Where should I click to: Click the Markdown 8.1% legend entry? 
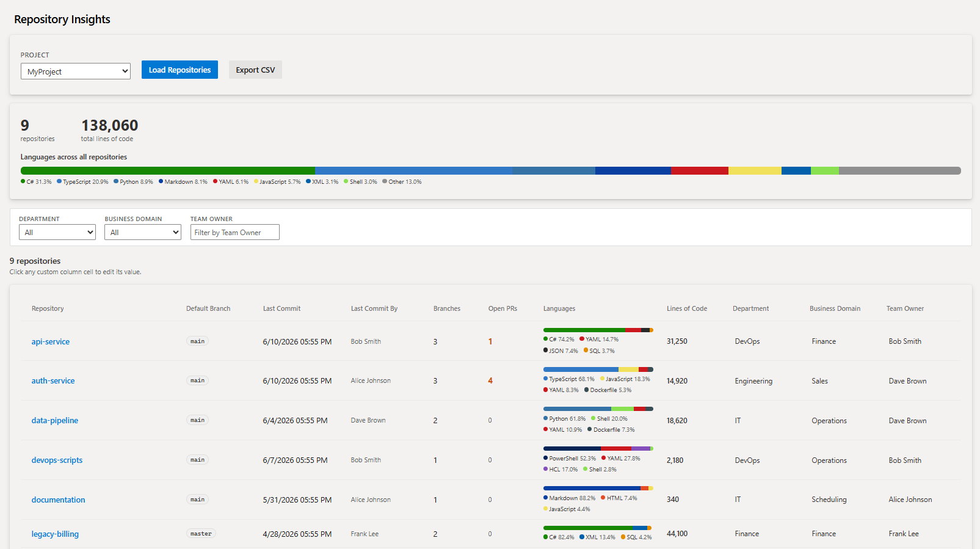click(x=183, y=182)
